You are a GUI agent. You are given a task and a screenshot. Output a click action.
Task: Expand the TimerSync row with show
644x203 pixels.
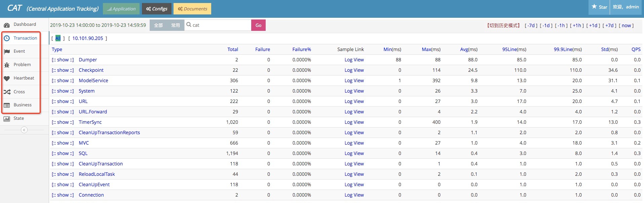(63, 122)
